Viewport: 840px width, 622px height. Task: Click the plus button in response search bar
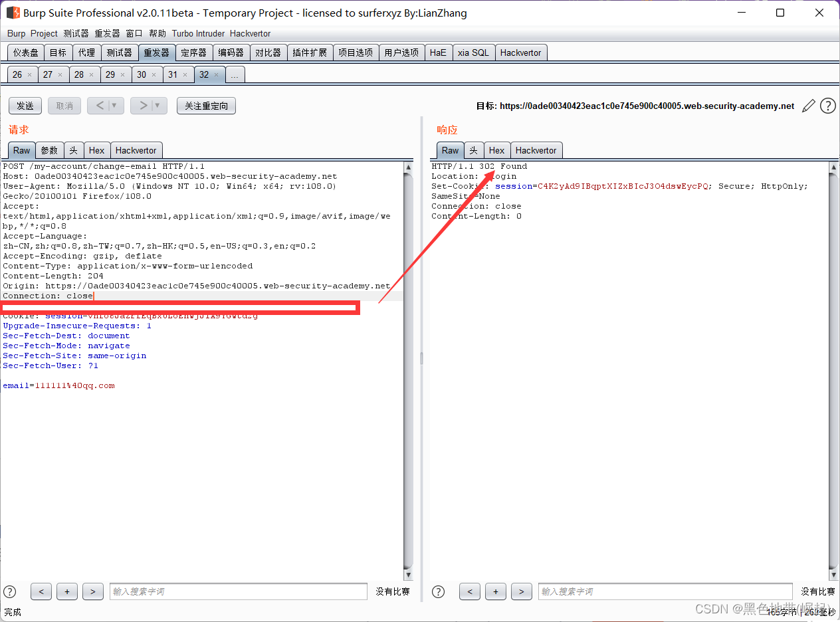point(496,591)
